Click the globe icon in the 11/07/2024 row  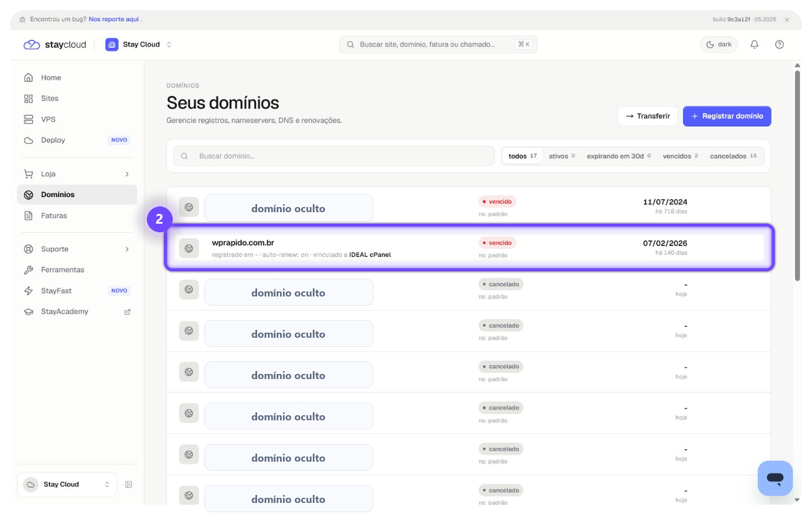tap(189, 207)
